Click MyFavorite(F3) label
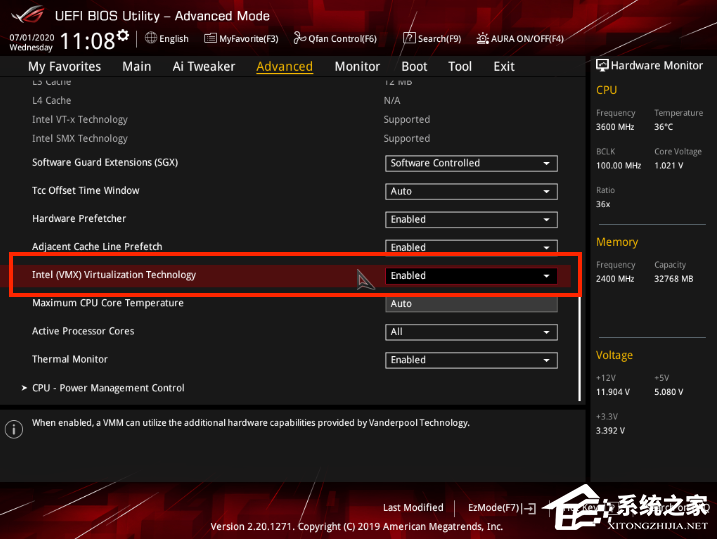Viewport: 717px width, 539px height. pyautogui.click(x=249, y=39)
